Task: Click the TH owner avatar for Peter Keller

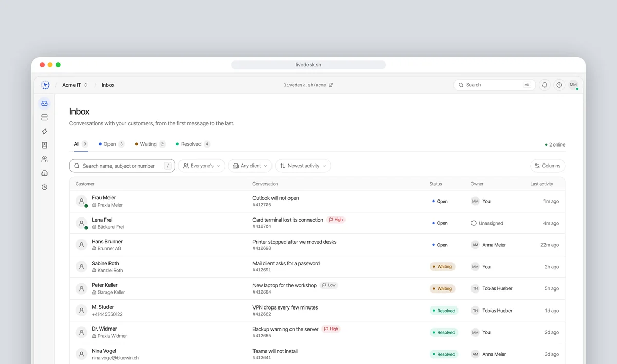Action: (475, 288)
